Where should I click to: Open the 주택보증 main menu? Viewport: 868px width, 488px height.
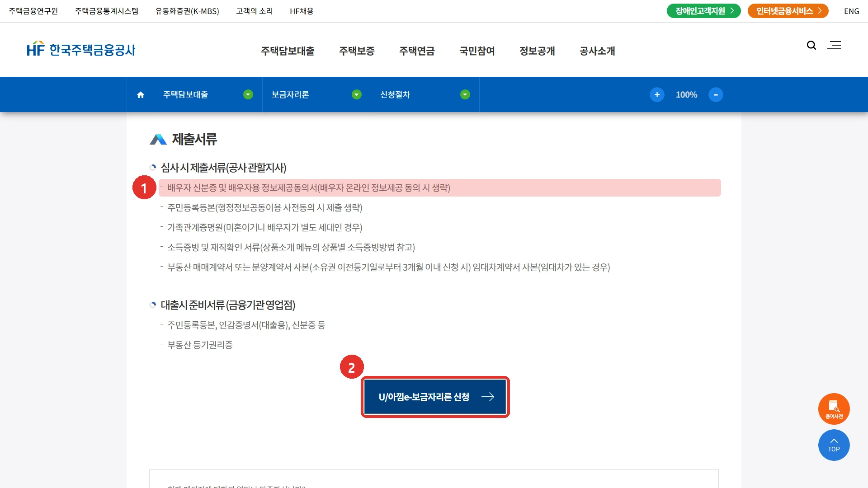(x=357, y=51)
